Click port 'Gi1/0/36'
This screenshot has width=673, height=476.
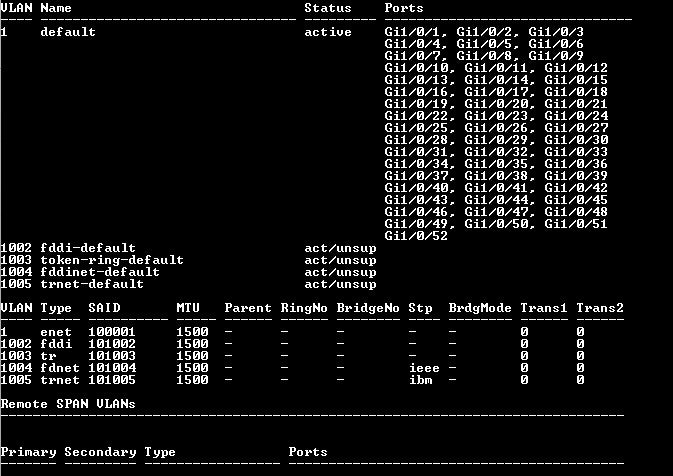point(576,164)
